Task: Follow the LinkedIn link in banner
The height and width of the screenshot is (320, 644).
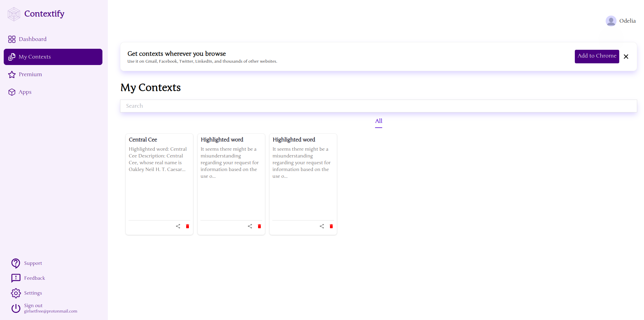Action: point(203,61)
